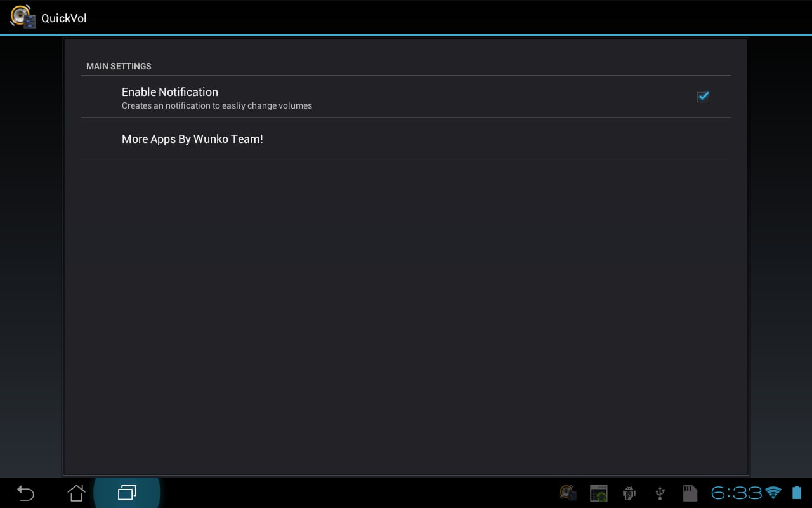Image resolution: width=812 pixels, height=508 pixels.
Task: Click the USB connection status icon
Action: coord(660,493)
